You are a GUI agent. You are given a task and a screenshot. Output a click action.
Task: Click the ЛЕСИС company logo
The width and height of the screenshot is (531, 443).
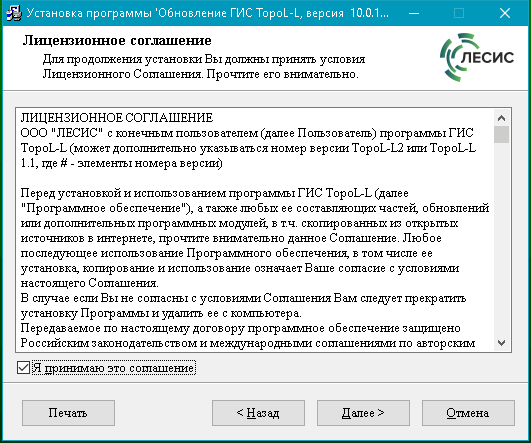click(477, 57)
